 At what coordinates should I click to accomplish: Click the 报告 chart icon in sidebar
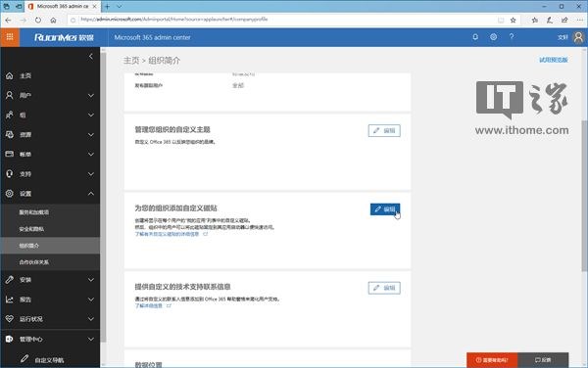point(10,299)
